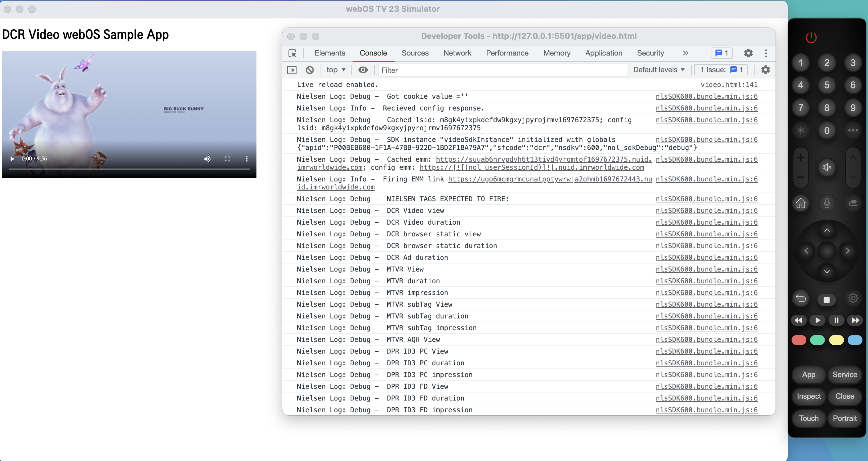Click the blue color key on remote
Viewport: 868px width, 461px height.
(855, 340)
